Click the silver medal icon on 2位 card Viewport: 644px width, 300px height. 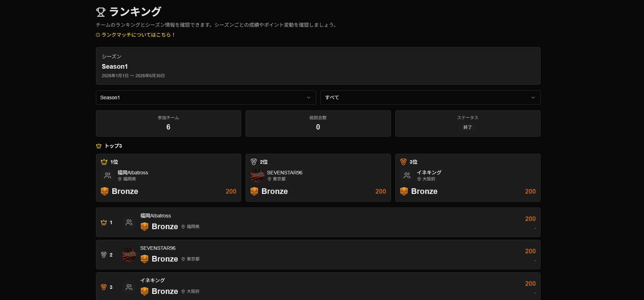click(x=254, y=162)
